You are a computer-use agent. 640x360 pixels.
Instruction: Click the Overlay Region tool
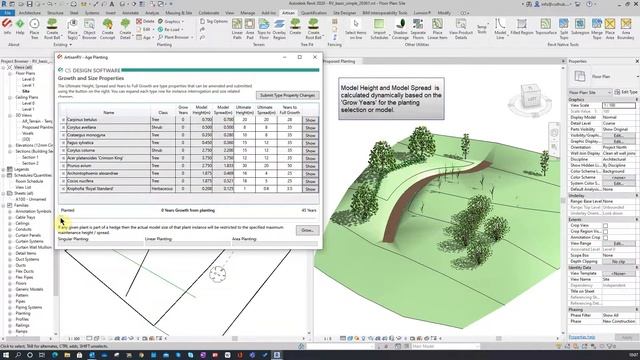point(279,29)
